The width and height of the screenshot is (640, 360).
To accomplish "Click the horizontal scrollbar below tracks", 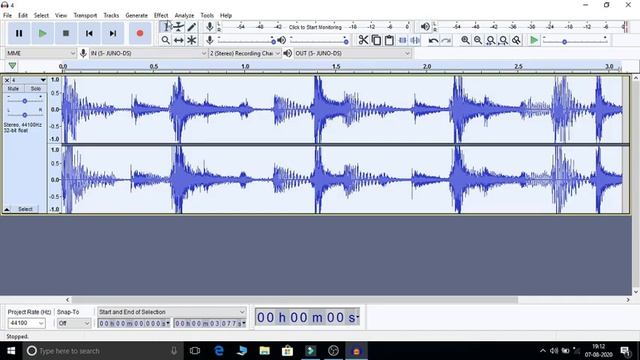I will coord(295,300).
